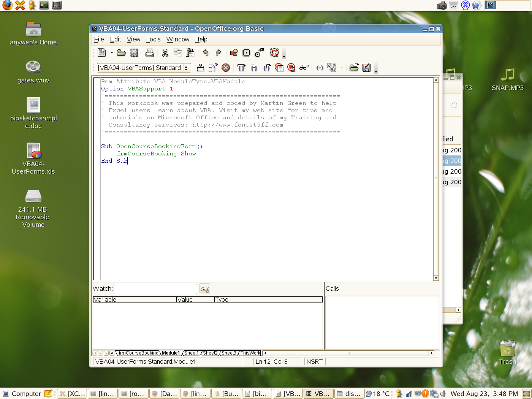The image size is (532, 399).
Task: Click editor vertical scrollbar up arrow
Action: pos(436,80)
